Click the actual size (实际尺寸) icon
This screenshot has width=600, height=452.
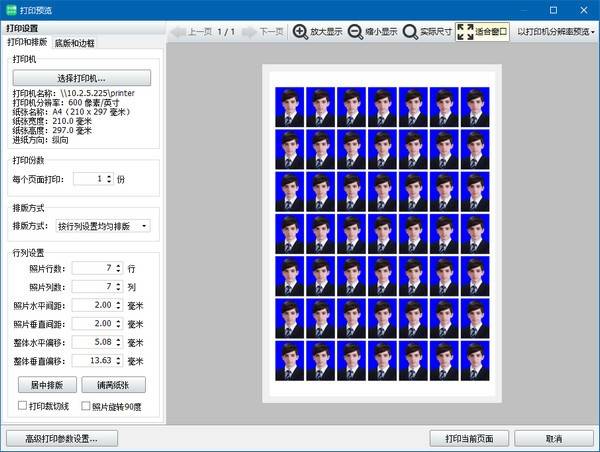[x=410, y=31]
